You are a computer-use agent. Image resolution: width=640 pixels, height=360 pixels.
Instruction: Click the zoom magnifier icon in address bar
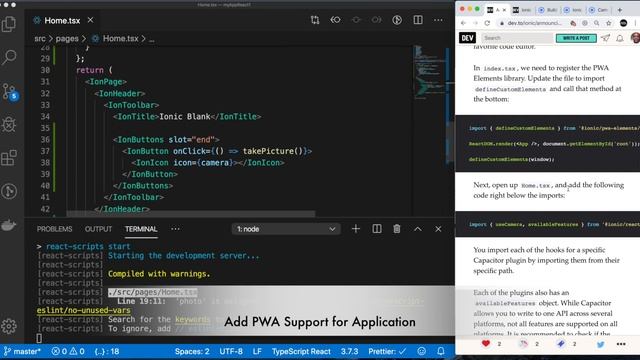[x=596, y=23]
